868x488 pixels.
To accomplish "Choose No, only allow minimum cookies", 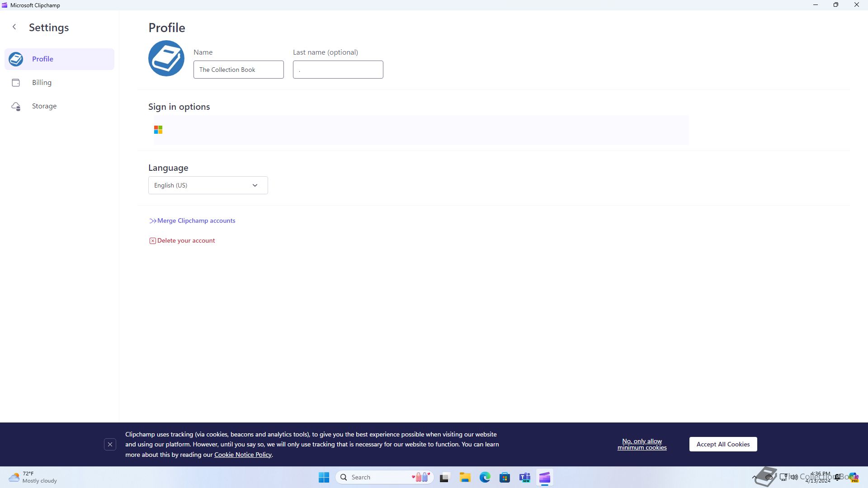I will pyautogui.click(x=642, y=444).
